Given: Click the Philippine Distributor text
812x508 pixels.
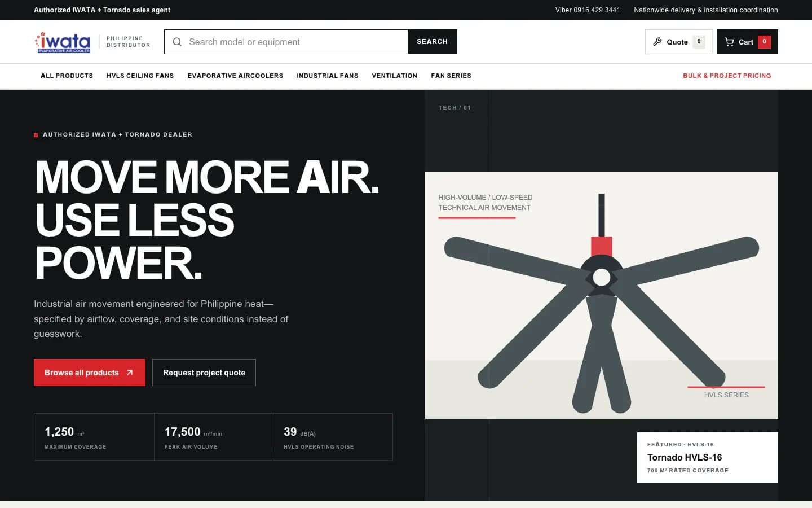Looking at the screenshot, I should [x=129, y=42].
